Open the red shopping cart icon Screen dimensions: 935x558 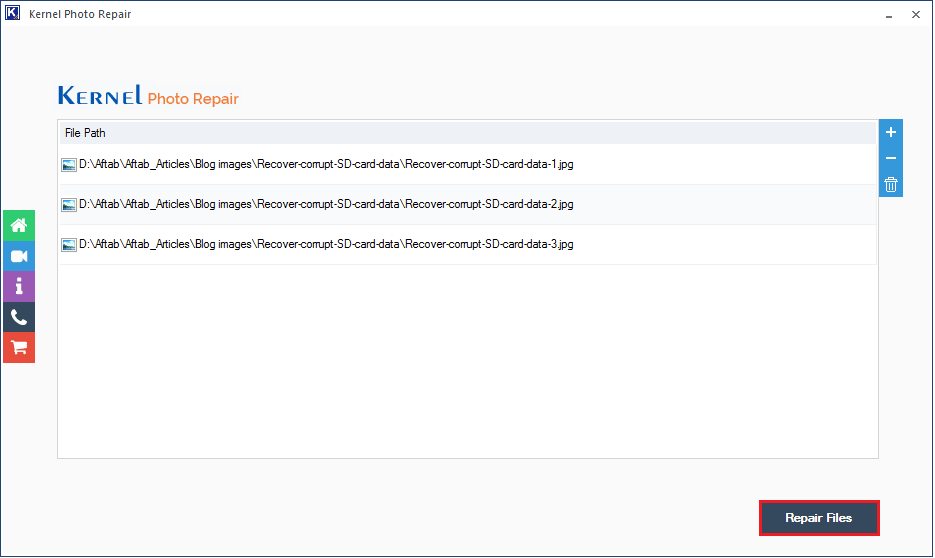click(x=19, y=348)
